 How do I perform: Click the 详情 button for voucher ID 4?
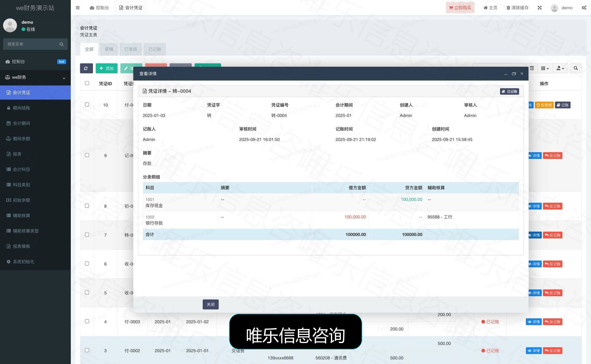534,322
